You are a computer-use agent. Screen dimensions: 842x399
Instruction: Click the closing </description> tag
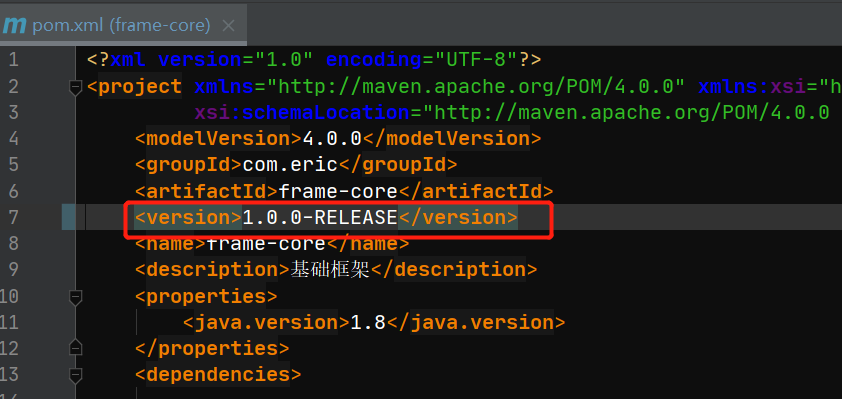pyautogui.click(x=453, y=270)
